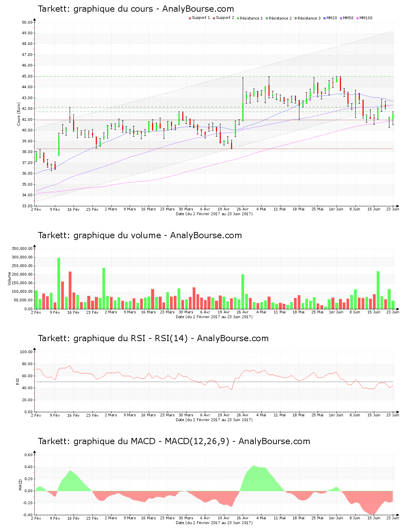
Task: Click the title 'Tarkett: graphique du volume'
Action: (100, 235)
